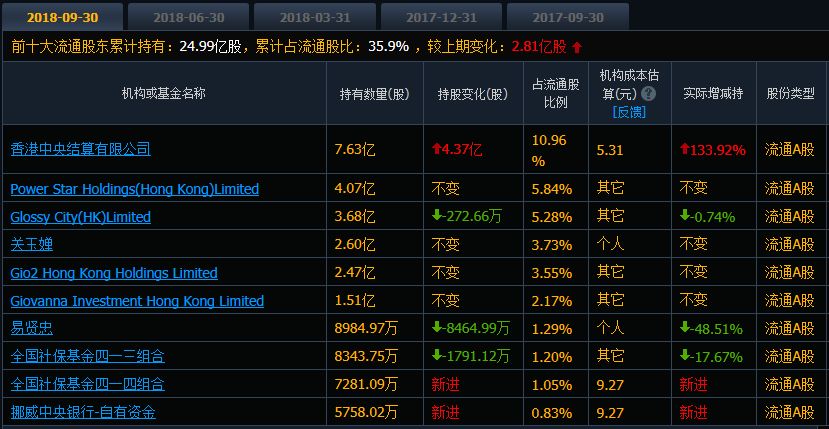Click the 持有数量(股) column header
829x429 pixels.
point(374,94)
